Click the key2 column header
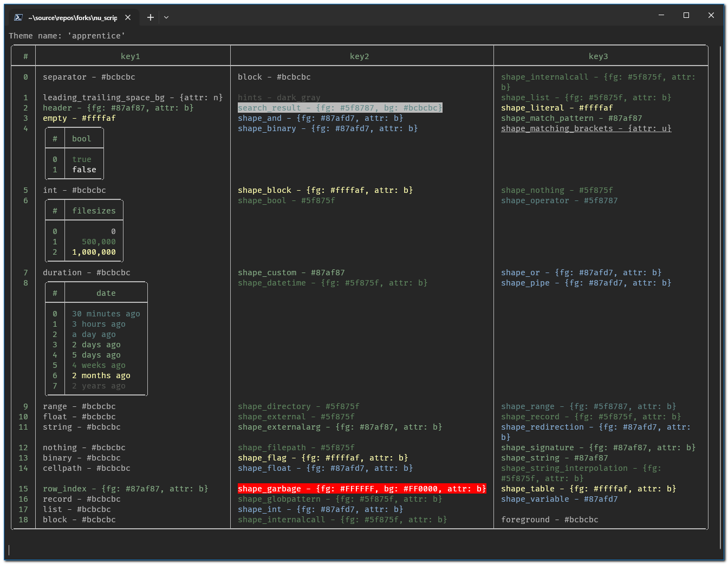The height and width of the screenshot is (564, 728). point(360,56)
